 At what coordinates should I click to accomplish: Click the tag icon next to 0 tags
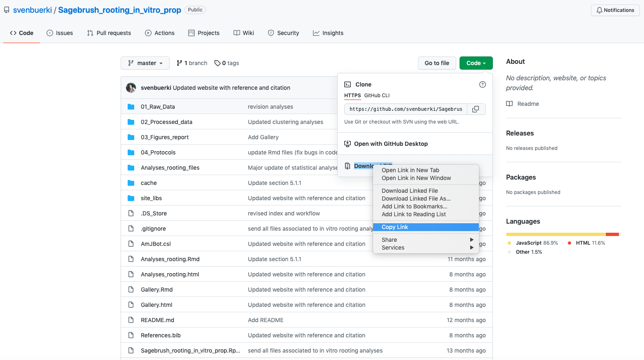[217, 63]
